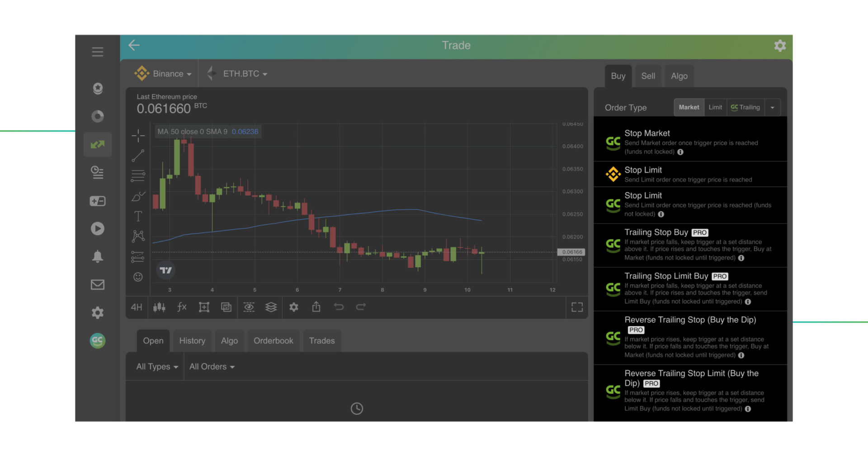Open the All Types filter dropdown
The width and height of the screenshot is (868, 456).
(156, 366)
